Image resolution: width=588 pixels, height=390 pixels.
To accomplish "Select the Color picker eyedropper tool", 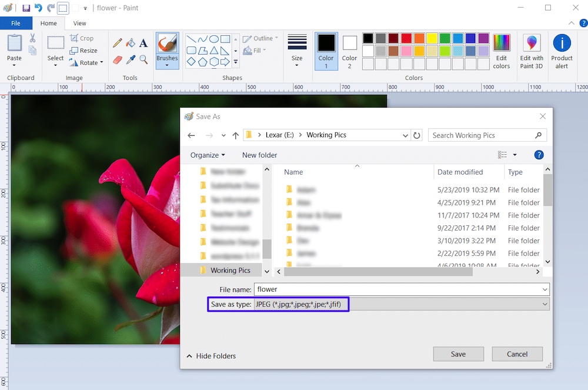I will (x=131, y=59).
